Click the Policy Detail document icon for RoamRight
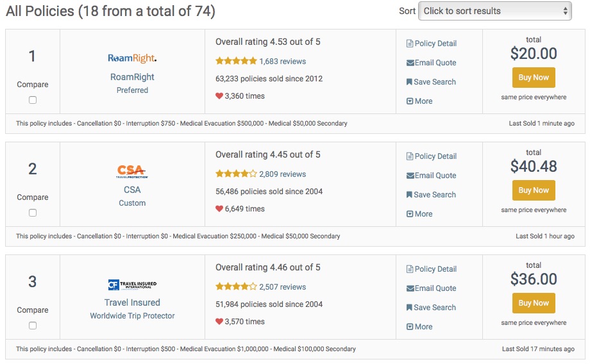Screen dimensions: 590x364 point(410,44)
